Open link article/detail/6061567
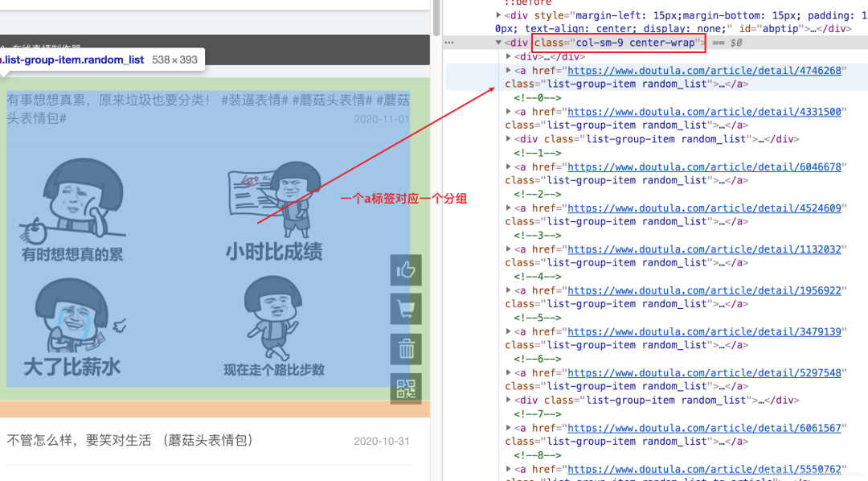This screenshot has width=868, height=481. (704, 428)
